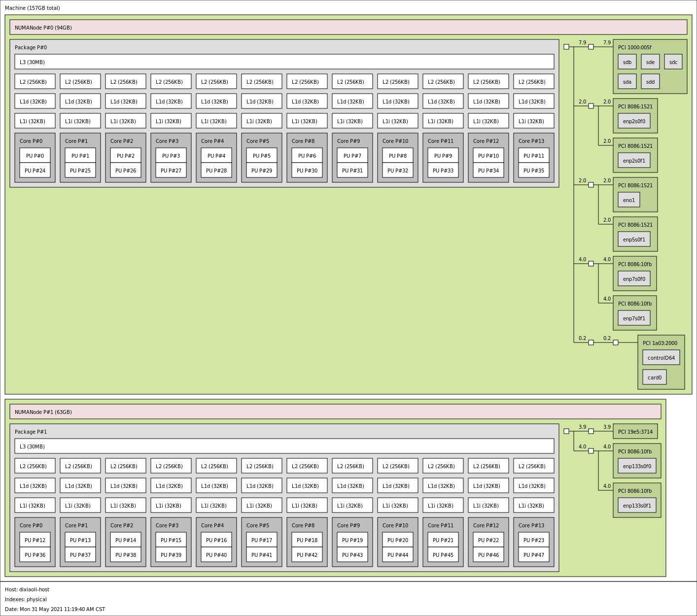
Task: Select the sde disk device
Action: (650, 62)
